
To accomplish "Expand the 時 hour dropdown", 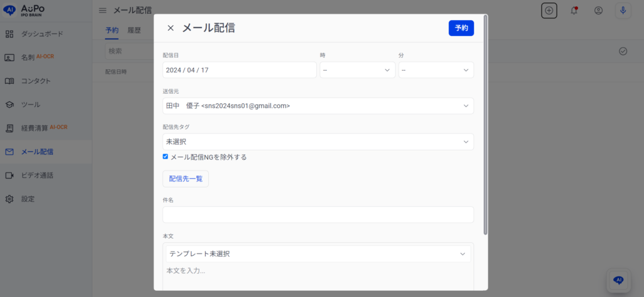I will 357,70.
